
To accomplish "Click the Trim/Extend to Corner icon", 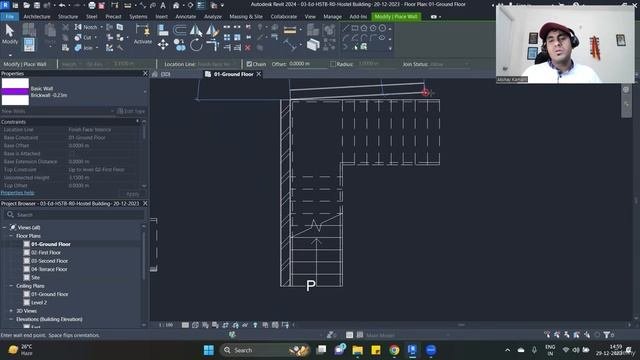I will click(x=213, y=45).
